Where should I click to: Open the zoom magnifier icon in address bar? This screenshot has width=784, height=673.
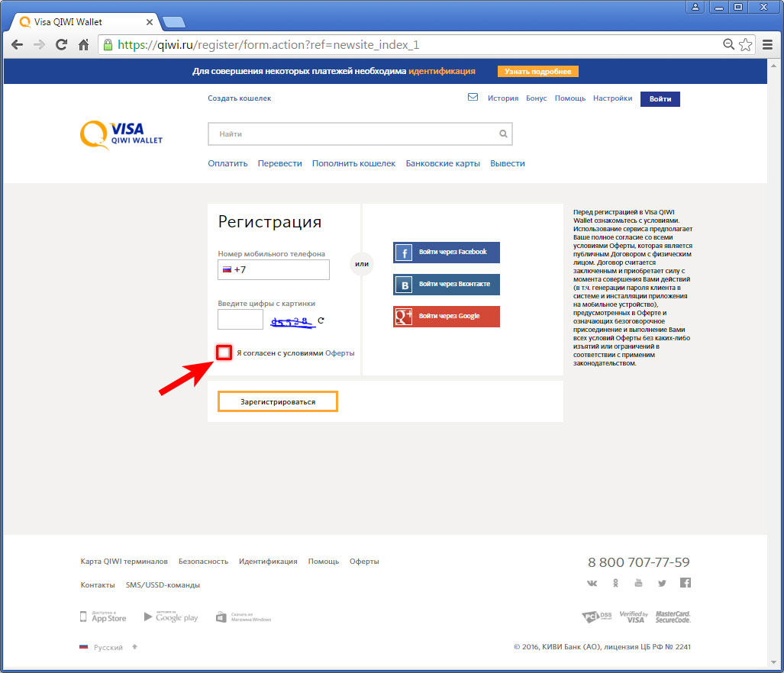(728, 44)
